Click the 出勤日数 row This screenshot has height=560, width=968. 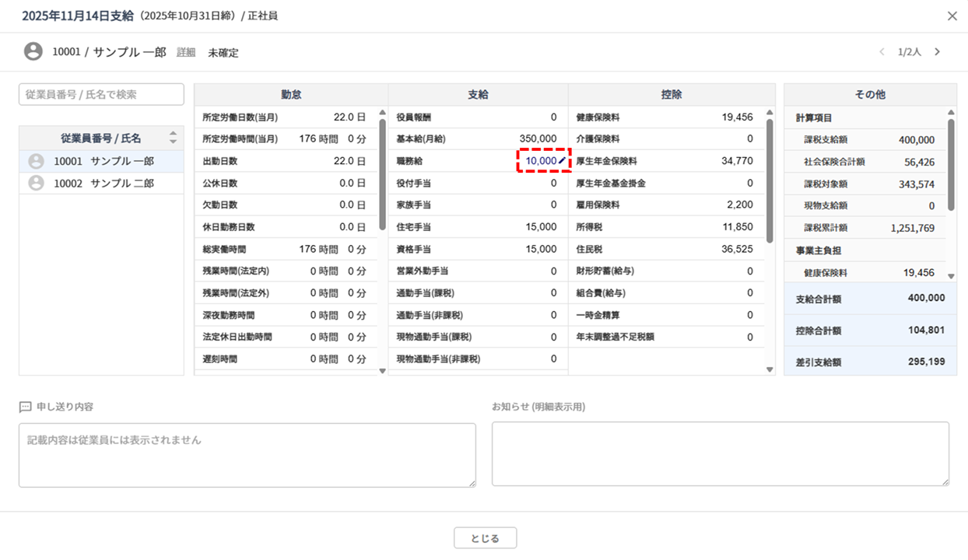tap(286, 161)
